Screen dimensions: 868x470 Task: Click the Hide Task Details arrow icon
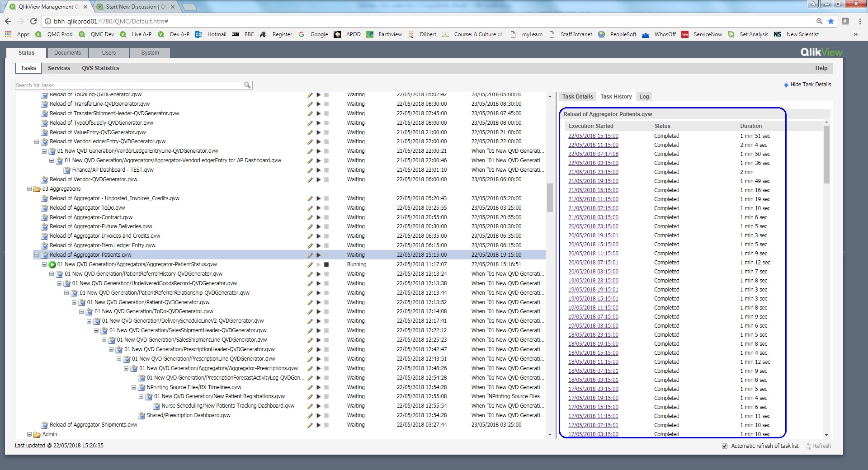786,85
